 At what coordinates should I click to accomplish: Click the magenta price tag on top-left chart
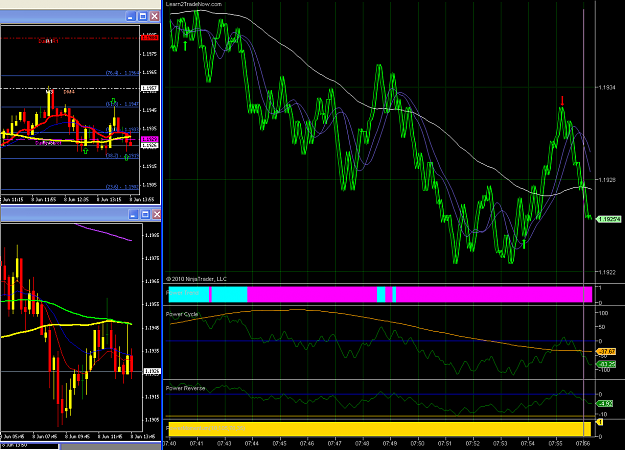click(150, 139)
